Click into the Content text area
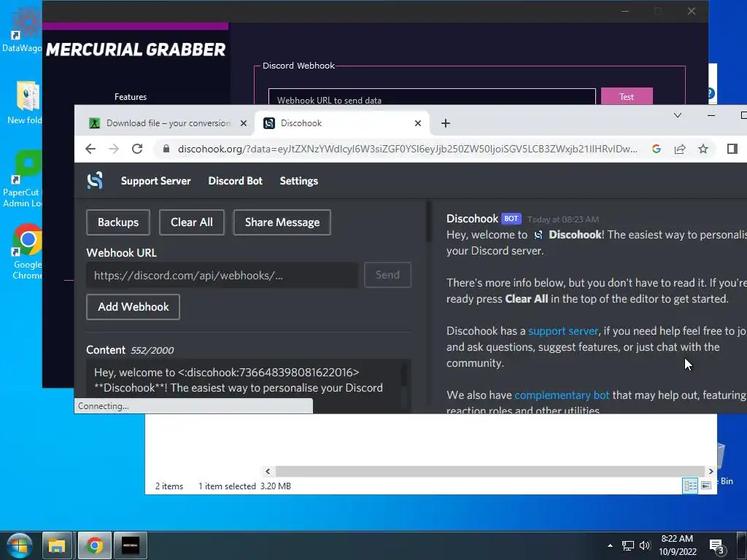747x560 pixels. click(x=244, y=385)
